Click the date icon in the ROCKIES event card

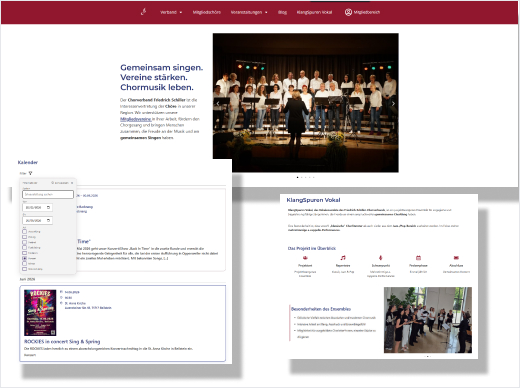click(x=61, y=292)
